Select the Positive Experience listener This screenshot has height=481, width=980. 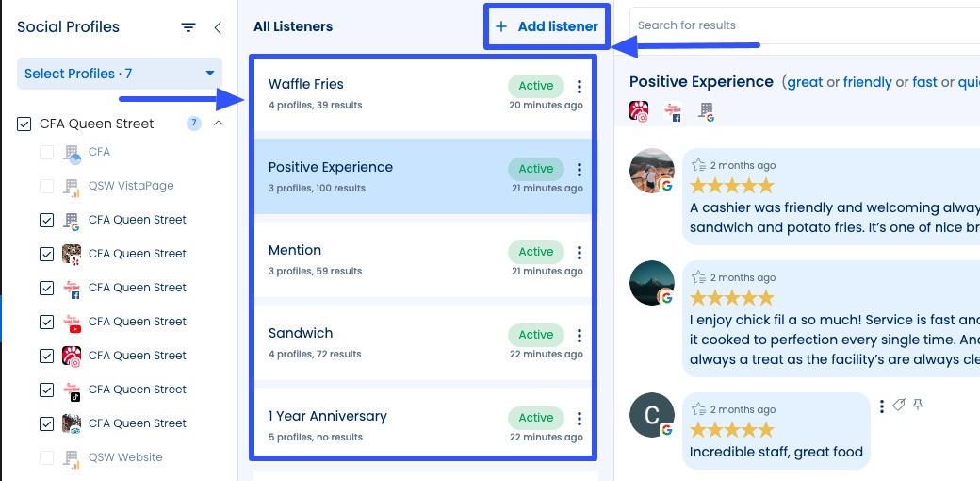tap(377, 176)
